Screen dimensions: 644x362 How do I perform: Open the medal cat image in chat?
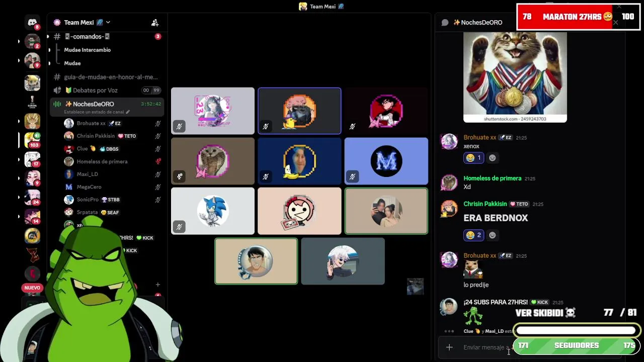pos(515,77)
